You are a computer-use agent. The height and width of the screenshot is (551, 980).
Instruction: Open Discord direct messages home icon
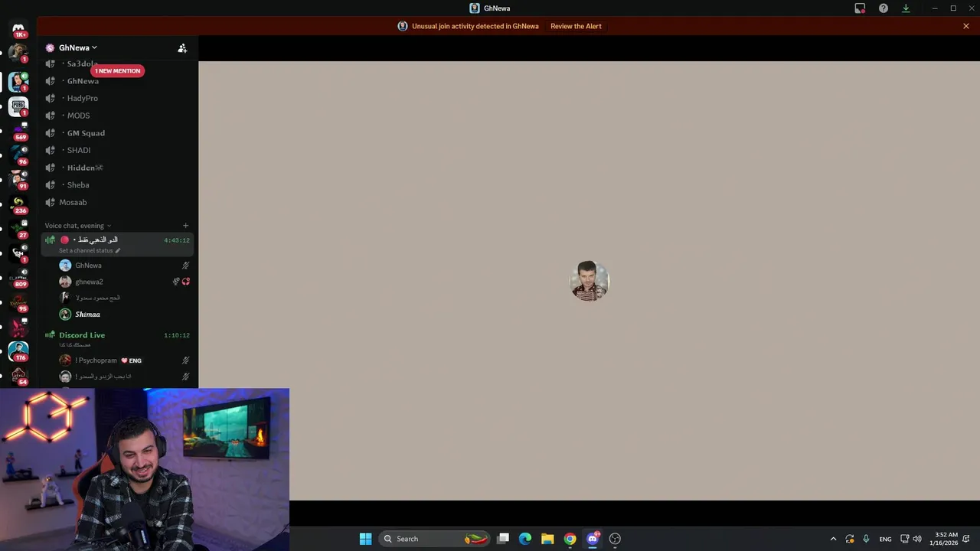pyautogui.click(x=19, y=29)
